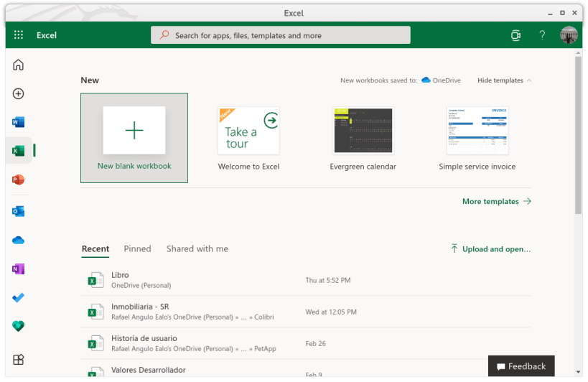This screenshot has height=382, width=588.
Task: Click the OneDrive cloud save location
Action: click(x=442, y=80)
